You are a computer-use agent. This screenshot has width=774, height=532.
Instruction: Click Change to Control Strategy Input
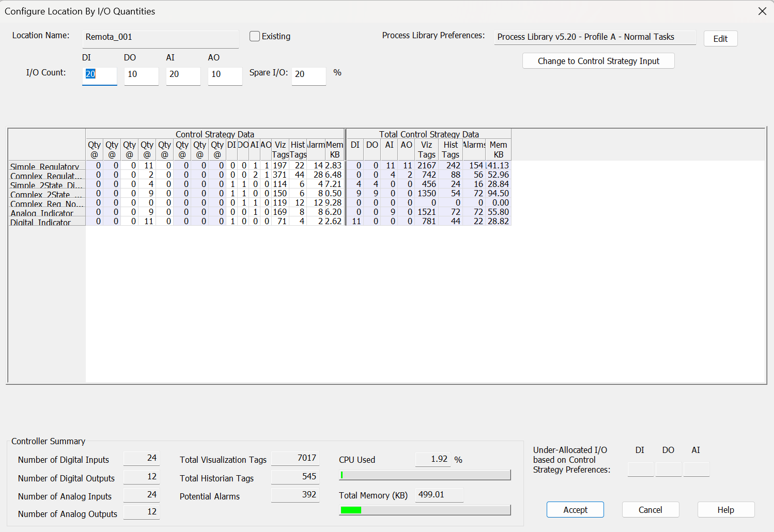click(x=598, y=61)
